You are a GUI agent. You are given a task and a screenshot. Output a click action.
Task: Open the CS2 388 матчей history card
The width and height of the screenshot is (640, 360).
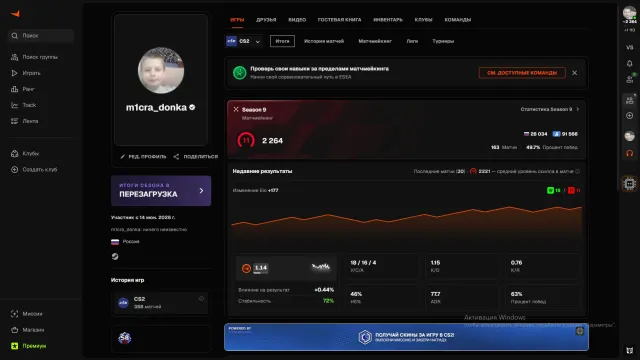pyautogui.click(x=160, y=303)
